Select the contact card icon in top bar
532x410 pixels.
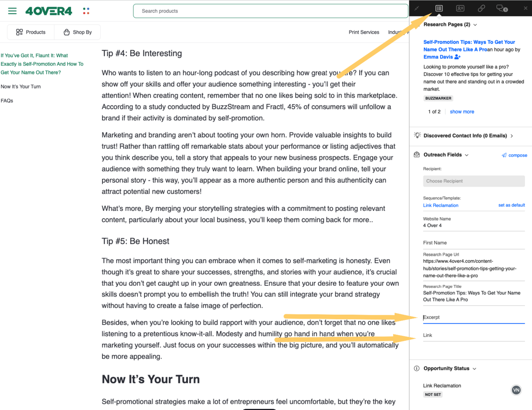(x=460, y=8)
